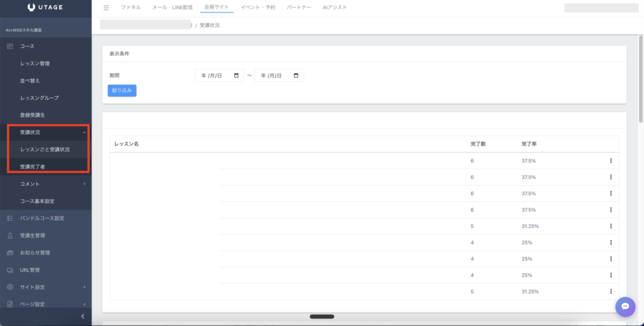This screenshot has height=326, width=644.
Task: Expand the ページ設定 submenu chevron
Action: pyautogui.click(x=84, y=304)
